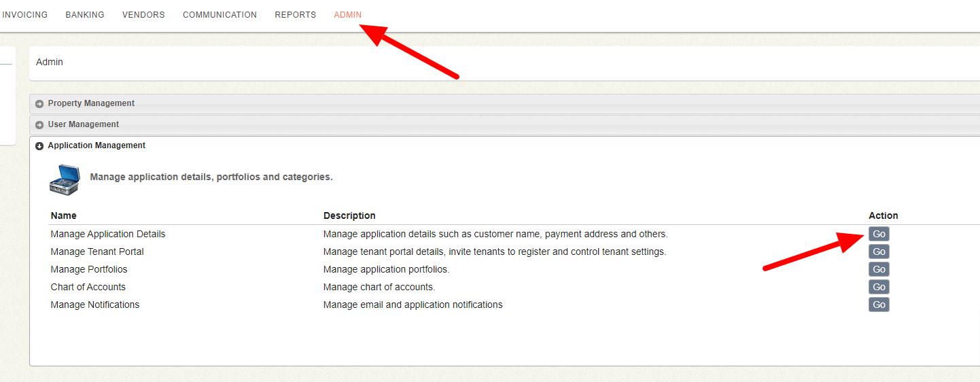Open the BANKING menu

click(x=85, y=15)
